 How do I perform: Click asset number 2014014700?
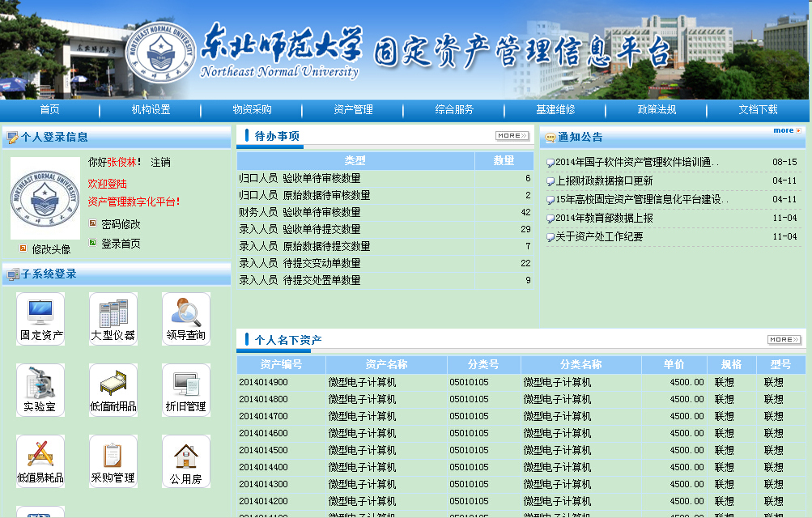(263, 417)
